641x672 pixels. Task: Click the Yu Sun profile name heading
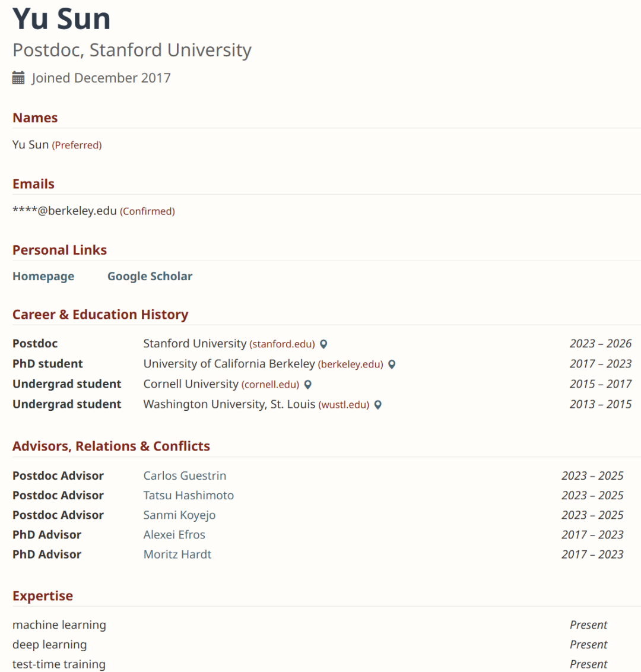(62, 19)
